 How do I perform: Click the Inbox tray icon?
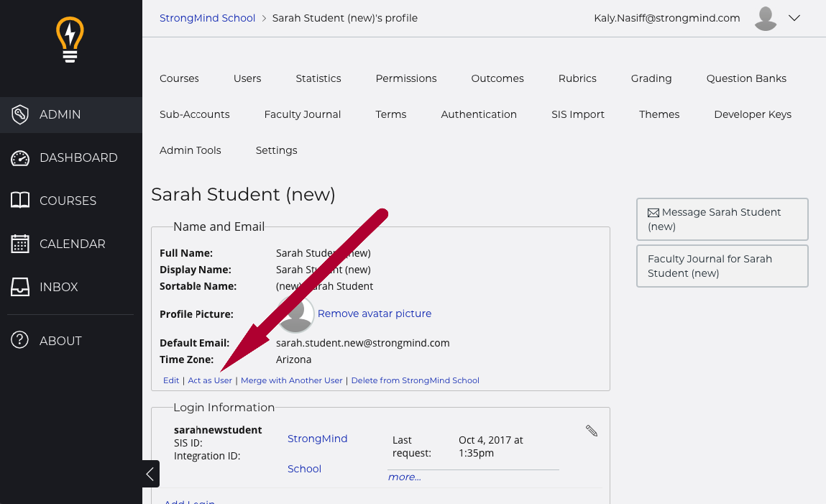[x=20, y=287]
